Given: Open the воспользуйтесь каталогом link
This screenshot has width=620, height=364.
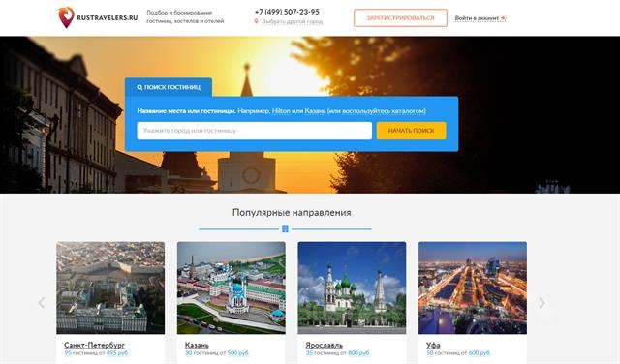Looking at the screenshot, I should [x=384, y=111].
